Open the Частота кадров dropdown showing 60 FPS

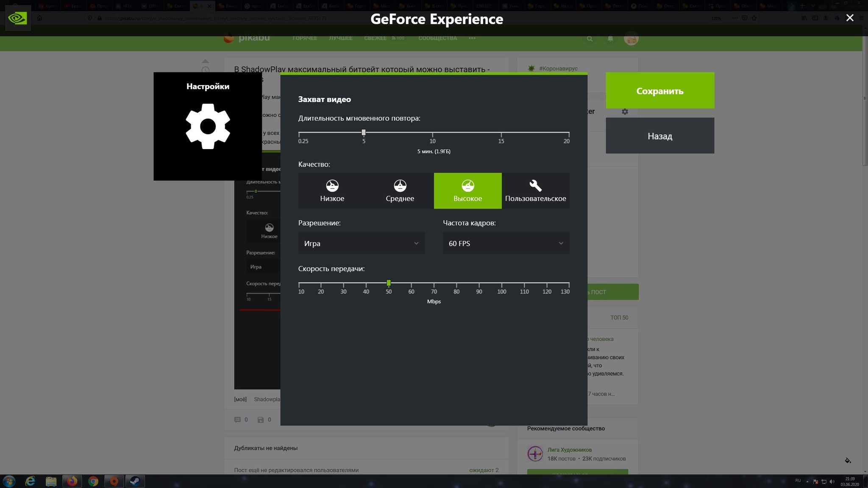[x=506, y=243]
